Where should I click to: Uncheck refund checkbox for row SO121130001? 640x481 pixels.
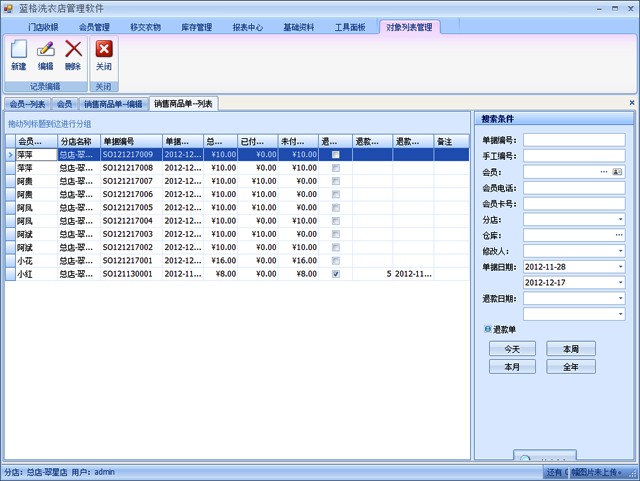[x=336, y=274]
